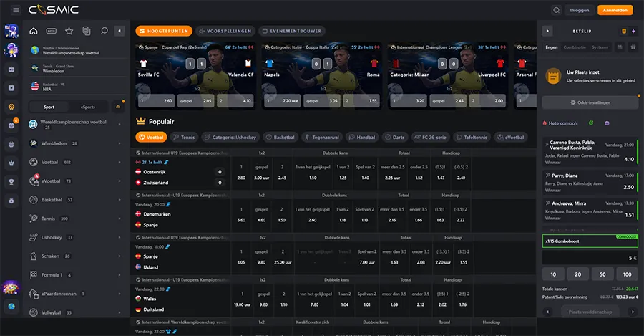Click the green Hete combo's refresh icon
The height and width of the screenshot is (336, 644).
tap(590, 123)
